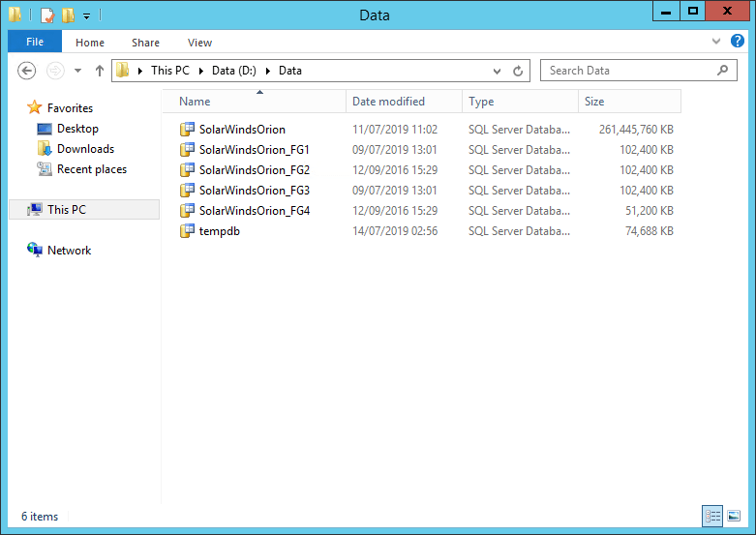The image size is (756, 535).
Task: Click the tempdb file icon
Action: click(187, 231)
